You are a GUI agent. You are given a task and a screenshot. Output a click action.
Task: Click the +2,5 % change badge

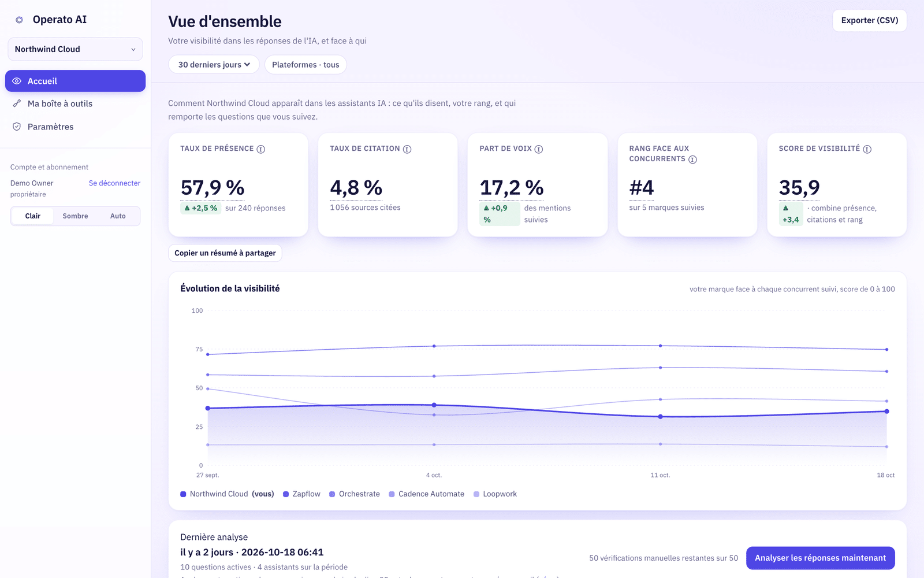click(x=200, y=208)
